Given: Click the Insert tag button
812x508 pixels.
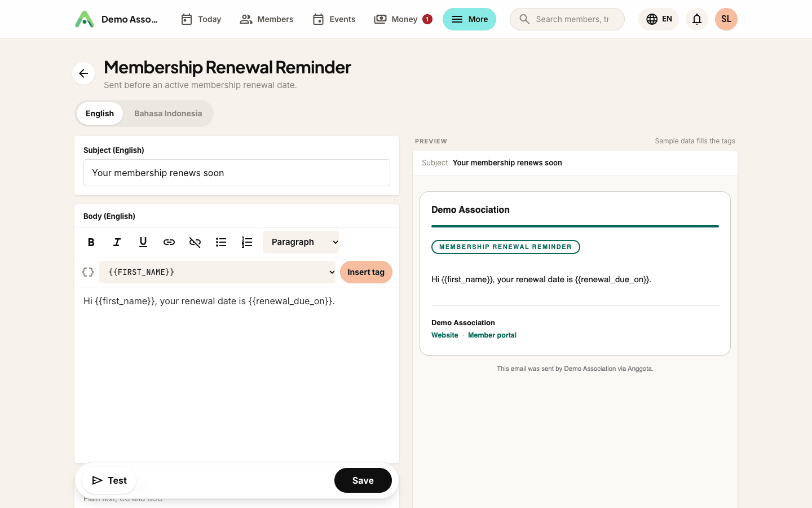Looking at the screenshot, I should coord(366,272).
